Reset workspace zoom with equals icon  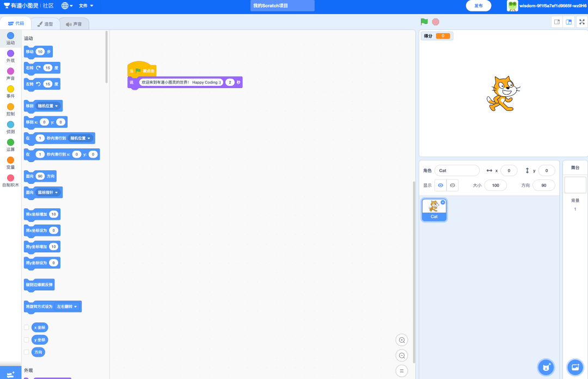pyautogui.click(x=402, y=371)
